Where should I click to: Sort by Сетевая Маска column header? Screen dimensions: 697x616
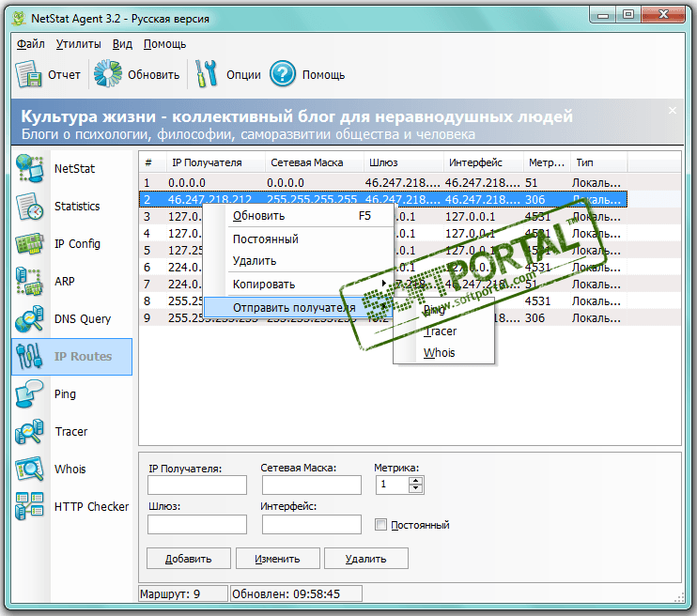[x=315, y=162]
